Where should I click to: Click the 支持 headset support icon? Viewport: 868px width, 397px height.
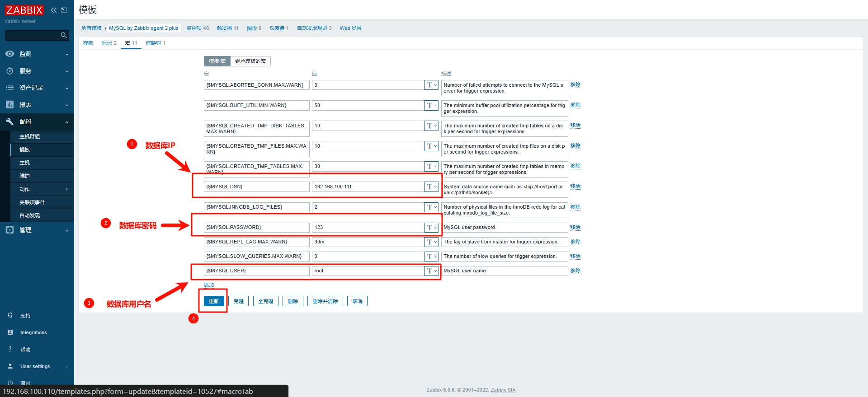(x=10, y=315)
